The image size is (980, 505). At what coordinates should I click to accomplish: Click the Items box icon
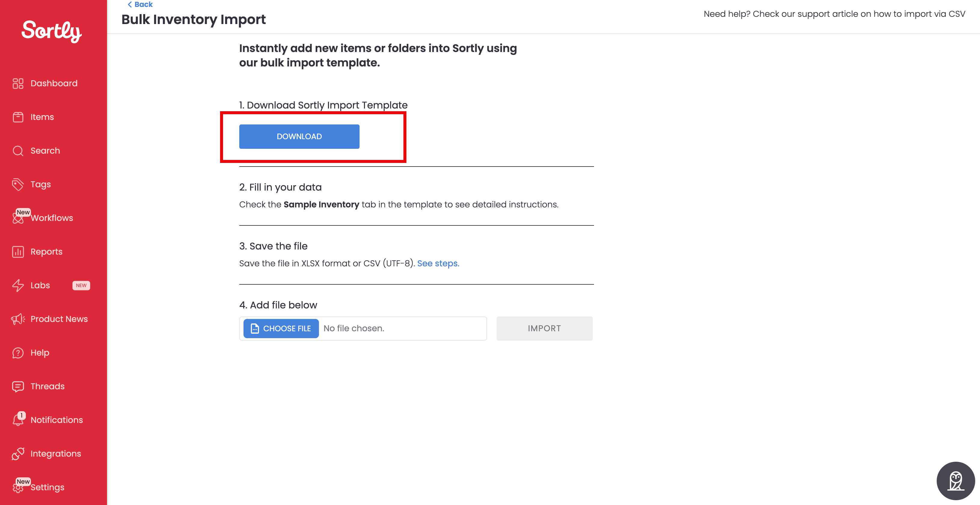[x=18, y=117]
